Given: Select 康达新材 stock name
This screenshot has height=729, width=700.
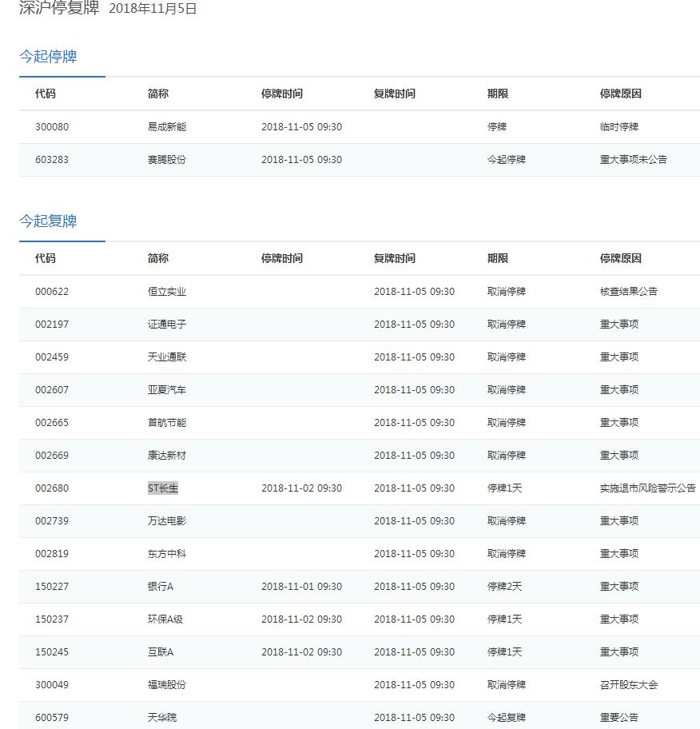Looking at the screenshot, I should (x=167, y=456).
